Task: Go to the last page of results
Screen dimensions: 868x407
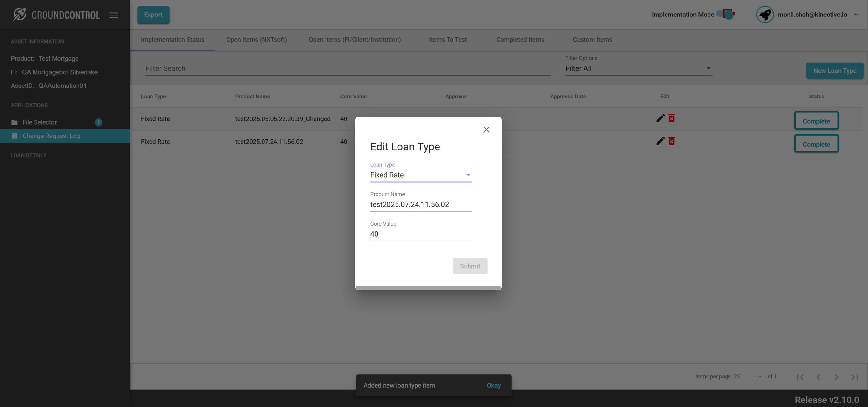Action: pos(854,377)
